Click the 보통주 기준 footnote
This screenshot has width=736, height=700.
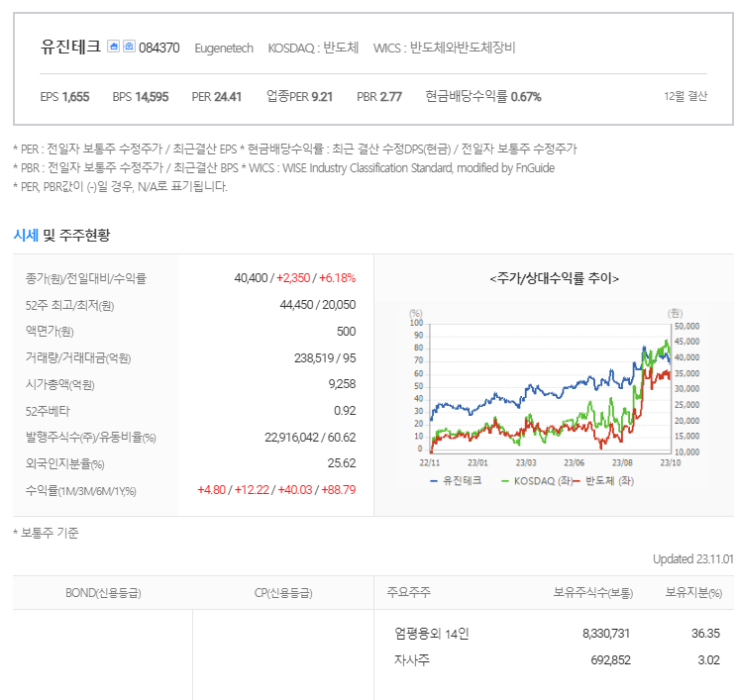pyautogui.click(x=46, y=533)
